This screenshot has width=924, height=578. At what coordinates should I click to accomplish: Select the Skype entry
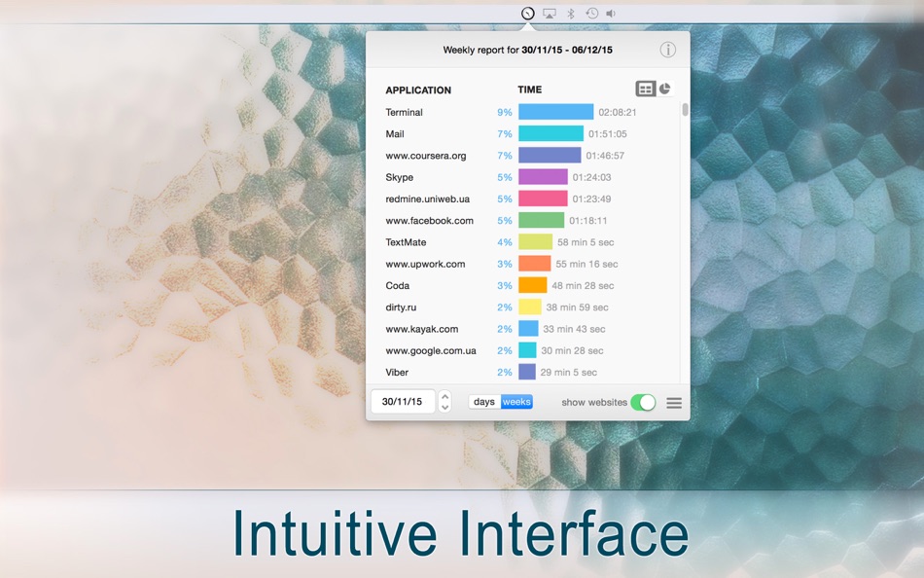click(x=399, y=177)
